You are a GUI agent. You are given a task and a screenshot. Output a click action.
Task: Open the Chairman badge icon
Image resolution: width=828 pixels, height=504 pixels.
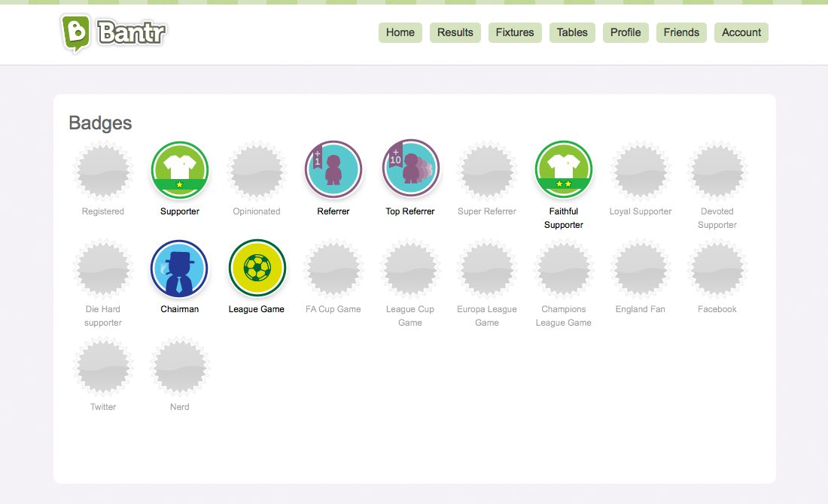pyautogui.click(x=180, y=269)
